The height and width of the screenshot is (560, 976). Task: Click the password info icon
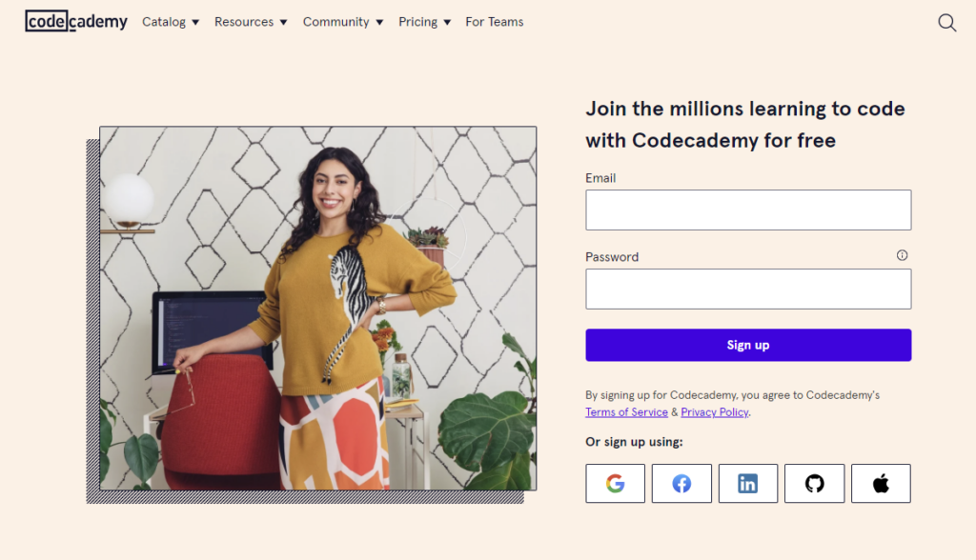coord(902,255)
